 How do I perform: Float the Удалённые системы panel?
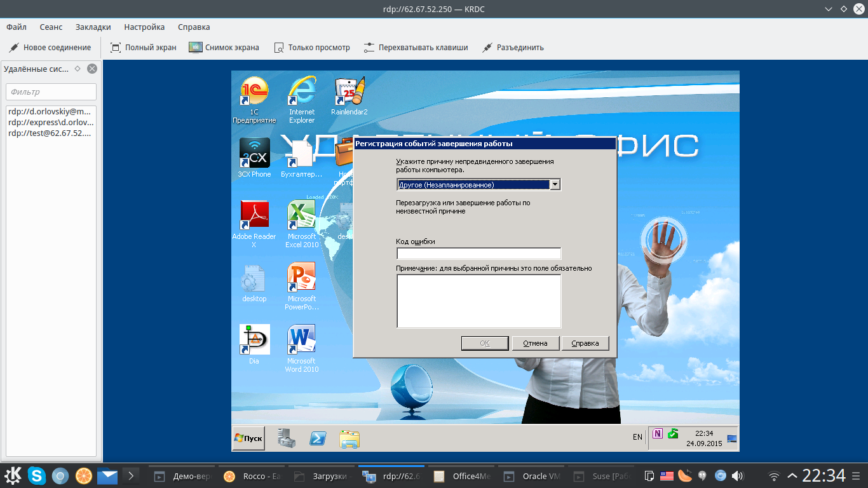[x=78, y=69]
